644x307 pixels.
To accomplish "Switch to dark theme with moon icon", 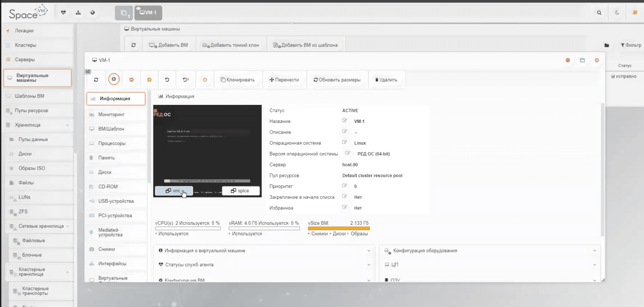I will coord(617,13).
